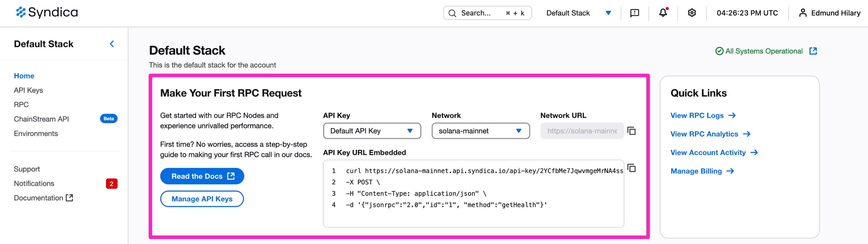Screen dimensions: 868x244
Task: Open ChainStream API Beta section
Action: pos(42,119)
